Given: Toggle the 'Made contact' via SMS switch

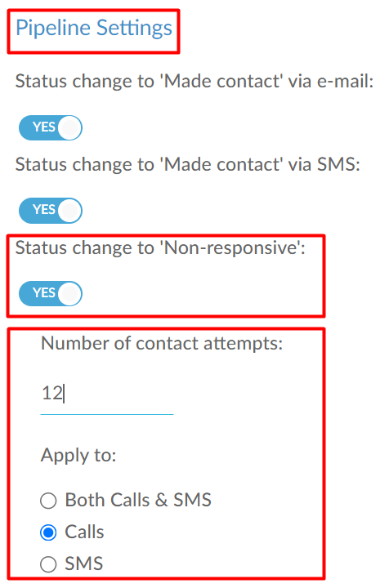Looking at the screenshot, I should tap(51, 211).
